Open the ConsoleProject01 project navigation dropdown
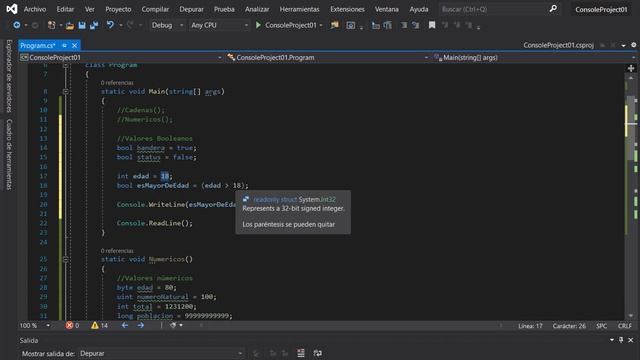Screen dimensions: 640x360 click(121, 58)
